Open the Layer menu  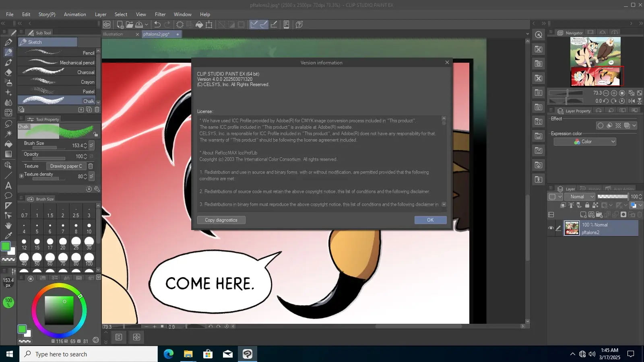point(101,14)
